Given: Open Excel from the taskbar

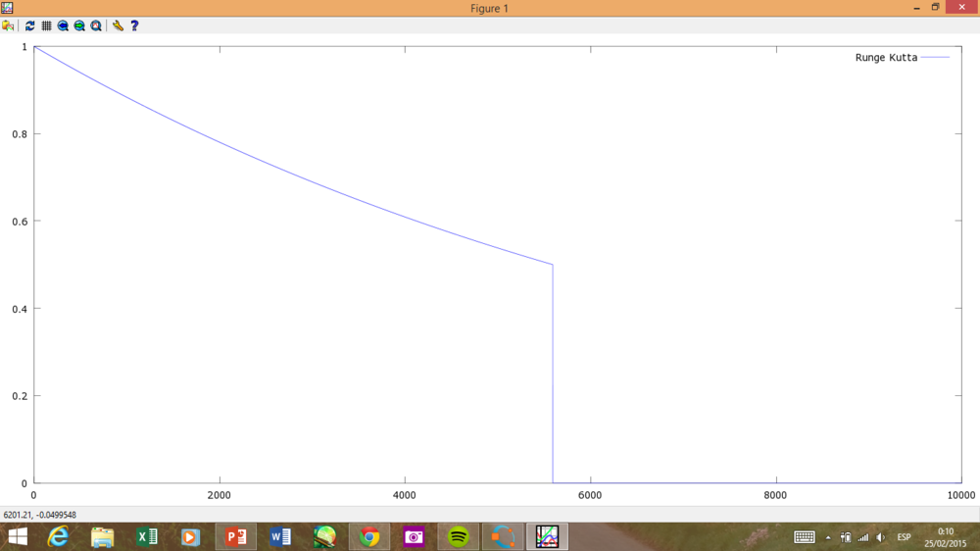Looking at the screenshot, I should (x=147, y=536).
